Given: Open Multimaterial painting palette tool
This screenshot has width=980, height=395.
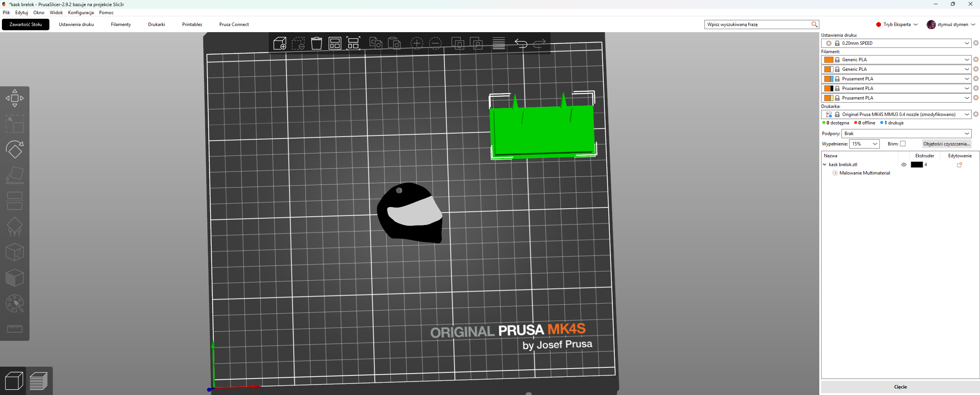Looking at the screenshot, I should 15,304.
